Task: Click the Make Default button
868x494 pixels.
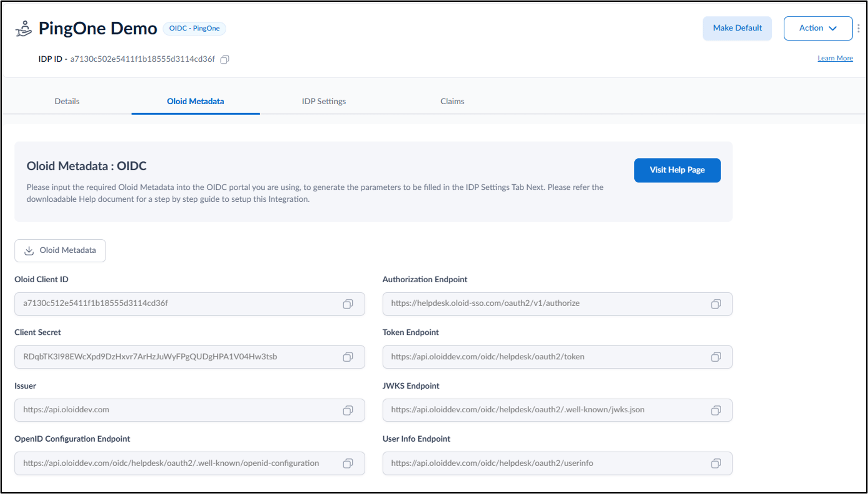Action: click(x=737, y=28)
